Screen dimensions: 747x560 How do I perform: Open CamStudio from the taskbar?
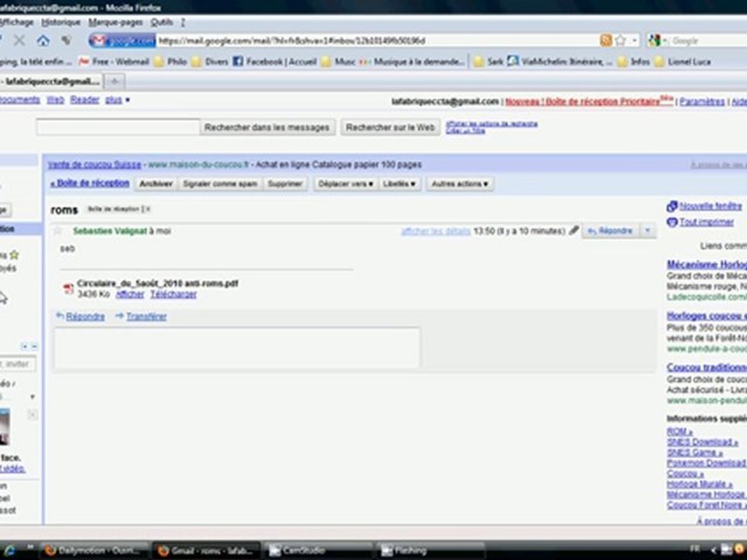pos(318,551)
